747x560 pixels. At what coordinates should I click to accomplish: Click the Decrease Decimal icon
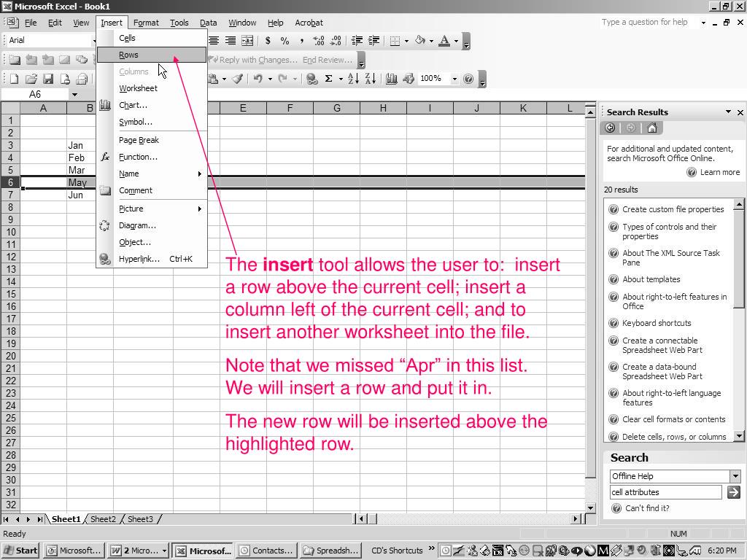(x=336, y=41)
